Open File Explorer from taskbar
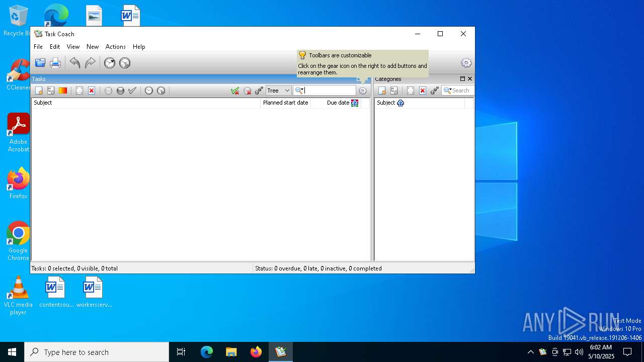 point(231,352)
